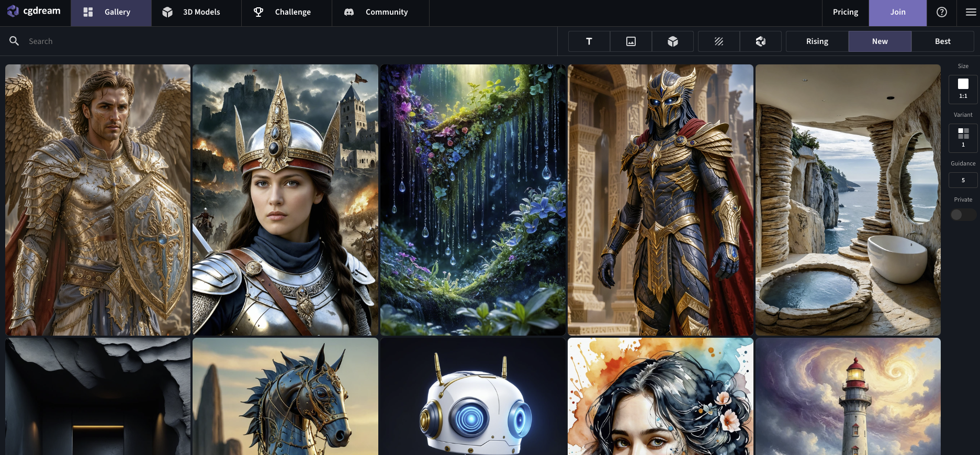Click the cgdream logo
Screen dimensions: 980x455
[x=34, y=11]
